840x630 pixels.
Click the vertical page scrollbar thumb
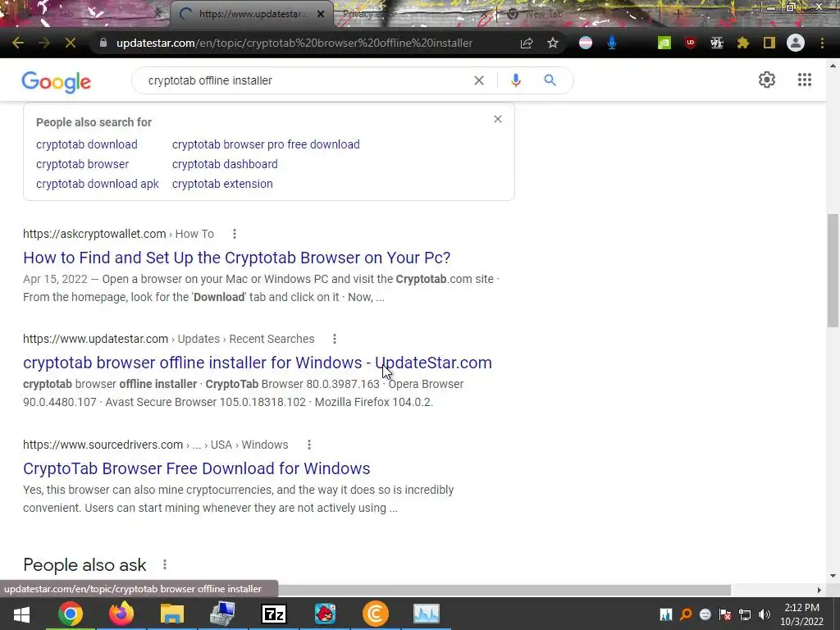833,270
